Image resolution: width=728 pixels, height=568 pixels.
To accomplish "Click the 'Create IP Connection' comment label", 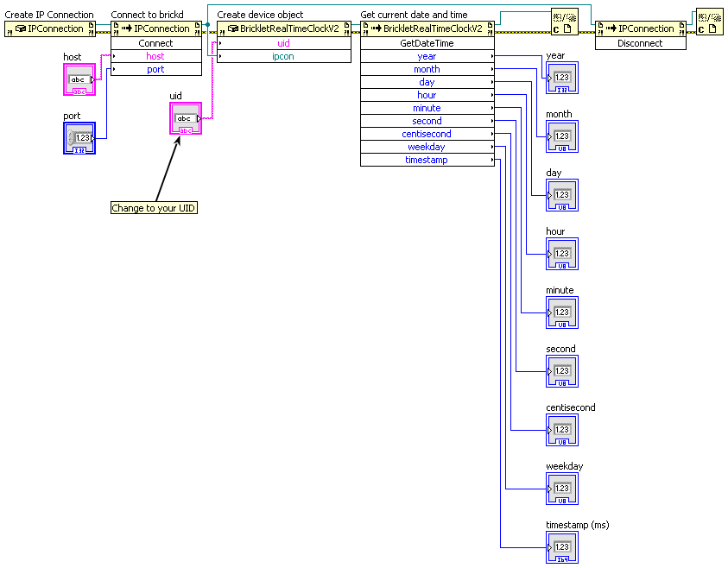I will [49, 15].
